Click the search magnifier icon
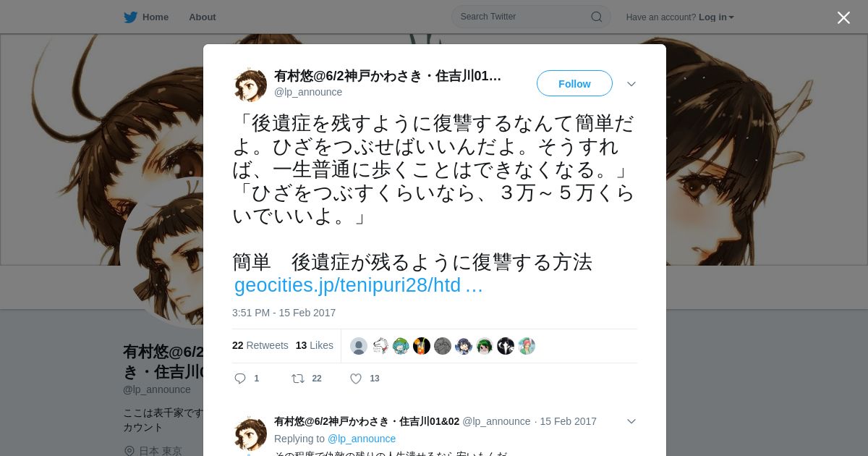868x456 pixels. click(597, 17)
